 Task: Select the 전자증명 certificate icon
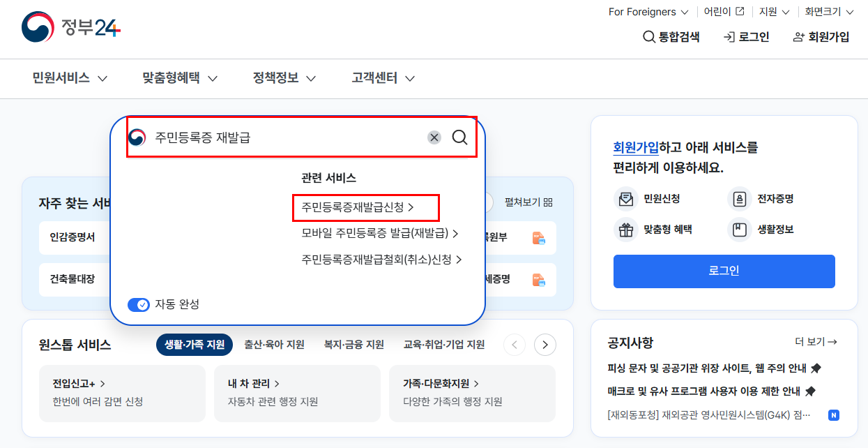tap(738, 199)
